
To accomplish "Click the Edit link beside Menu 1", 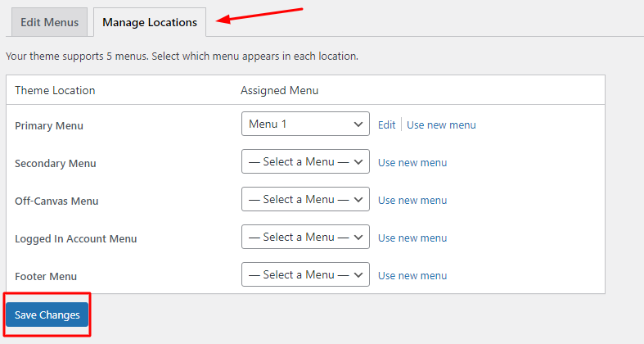I will point(386,125).
